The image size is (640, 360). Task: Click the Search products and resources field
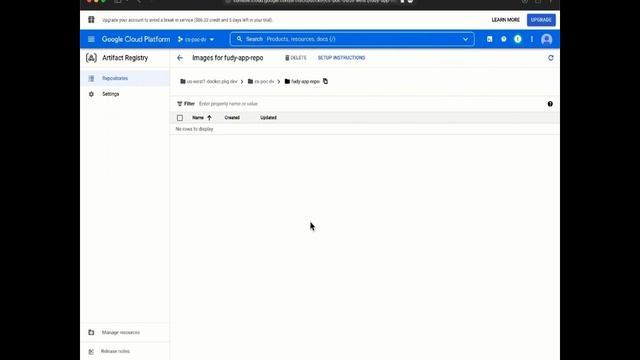pos(352,39)
